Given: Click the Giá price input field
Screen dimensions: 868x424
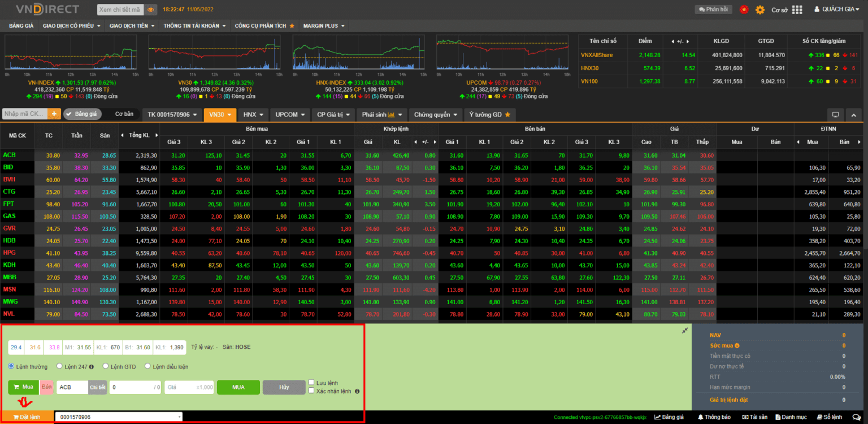Looking at the screenshot, I should tap(190, 387).
